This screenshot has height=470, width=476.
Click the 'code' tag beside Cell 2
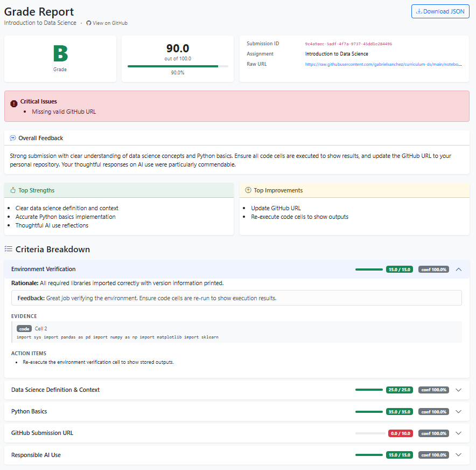coord(24,329)
